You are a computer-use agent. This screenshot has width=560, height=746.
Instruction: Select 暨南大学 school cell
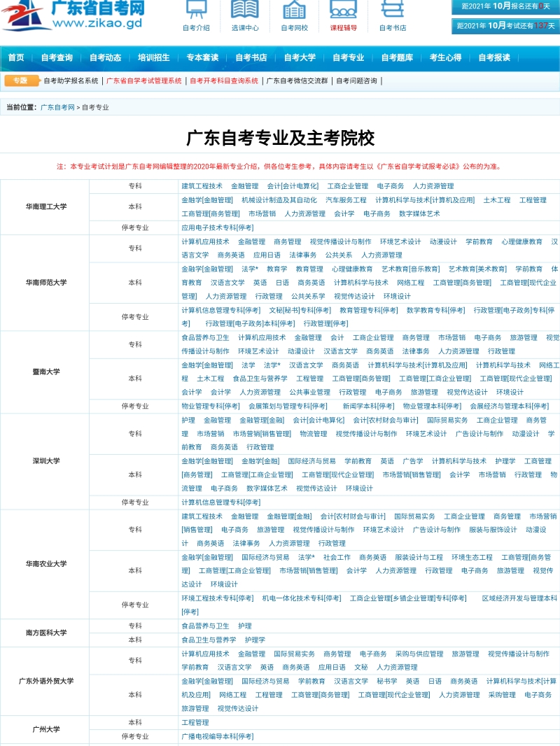point(45,372)
